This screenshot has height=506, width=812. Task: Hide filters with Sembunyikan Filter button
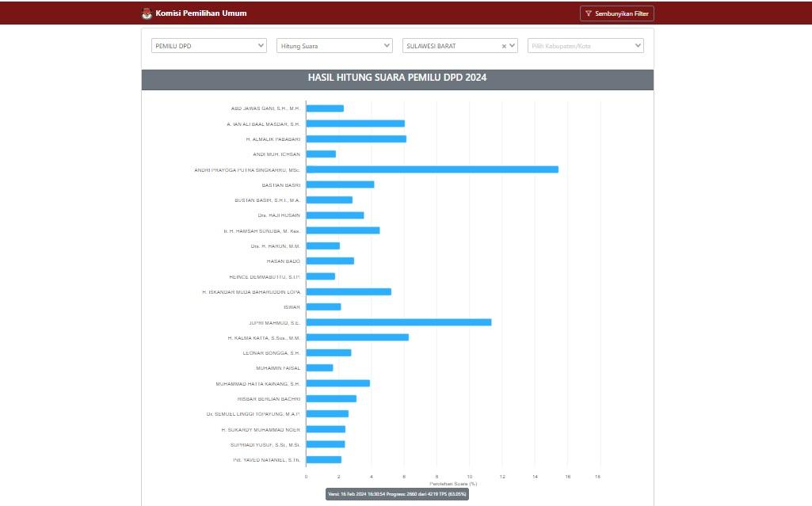coord(616,13)
